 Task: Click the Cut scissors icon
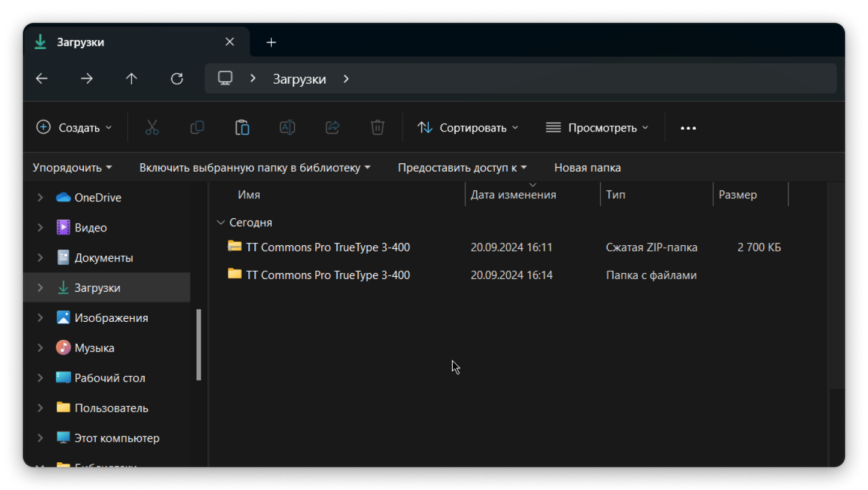pyautogui.click(x=152, y=127)
